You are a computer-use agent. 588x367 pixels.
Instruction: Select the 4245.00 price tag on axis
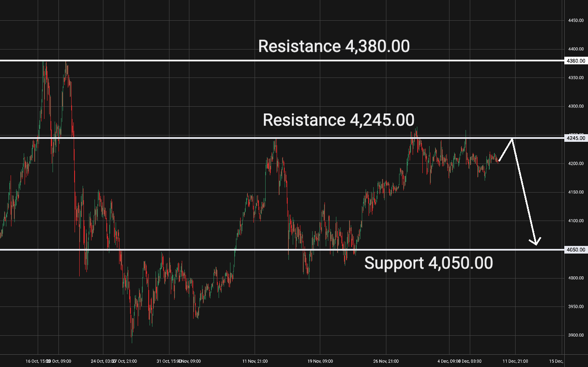(576, 138)
